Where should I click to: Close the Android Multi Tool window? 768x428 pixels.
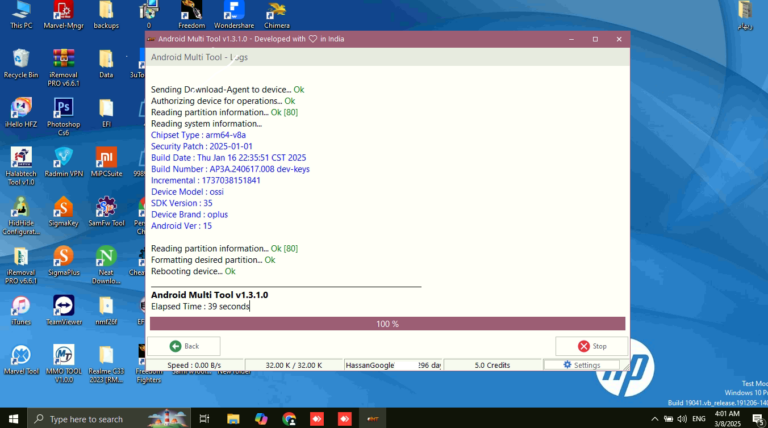pyautogui.click(x=619, y=39)
